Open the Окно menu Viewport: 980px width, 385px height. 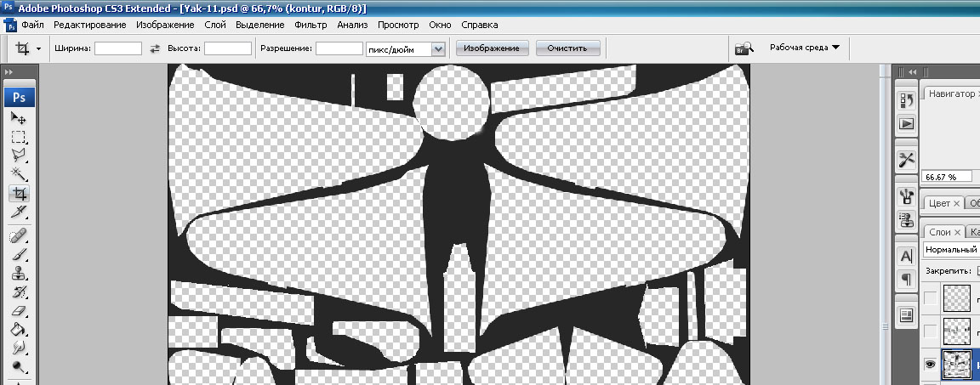click(440, 25)
